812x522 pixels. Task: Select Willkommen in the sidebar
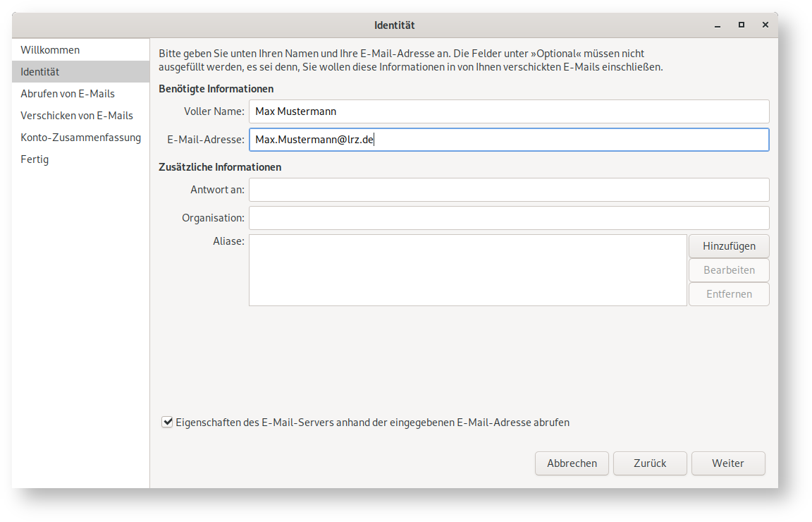(x=50, y=50)
